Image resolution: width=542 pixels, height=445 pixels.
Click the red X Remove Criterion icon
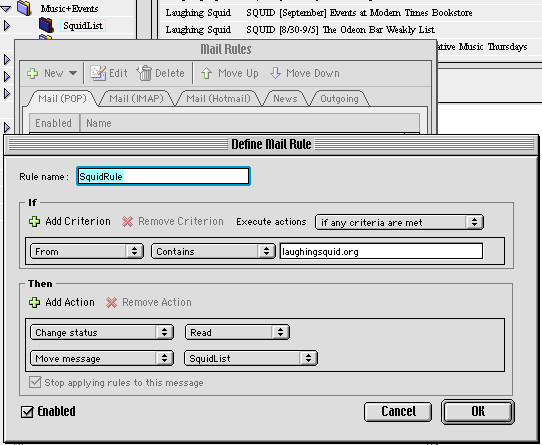pyautogui.click(x=127, y=222)
